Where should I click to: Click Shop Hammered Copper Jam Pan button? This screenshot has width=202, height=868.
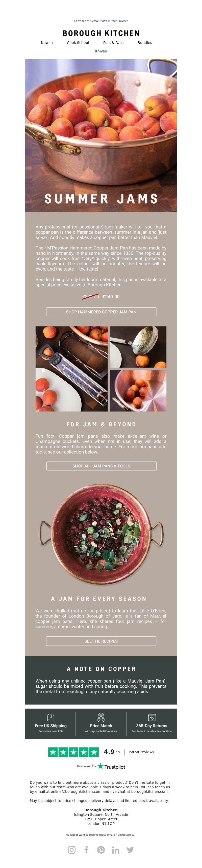101,312
